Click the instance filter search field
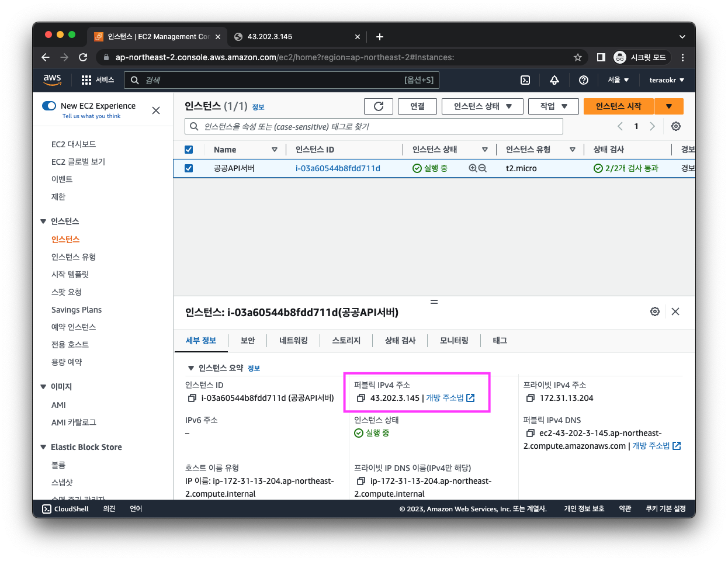 click(374, 126)
